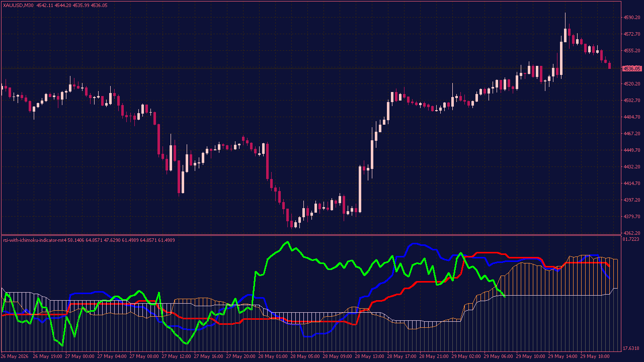
Task: Click the 4572.70 price axis label
Action: point(631,34)
